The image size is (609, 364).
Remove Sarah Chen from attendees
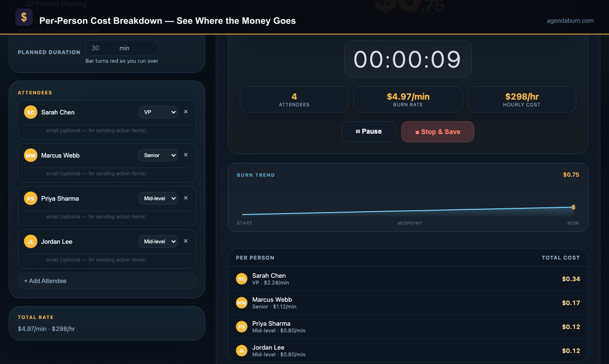tap(186, 112)
